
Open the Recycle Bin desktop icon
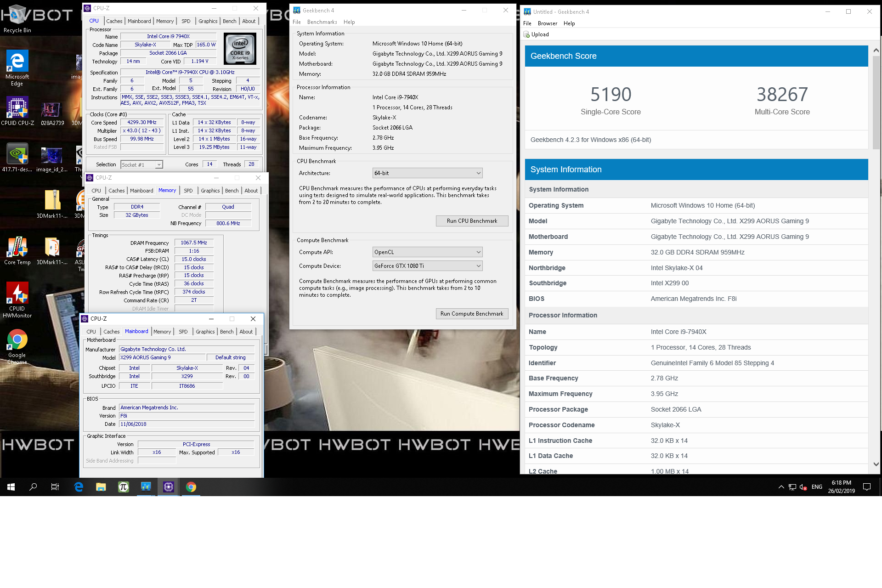(17, 19)
